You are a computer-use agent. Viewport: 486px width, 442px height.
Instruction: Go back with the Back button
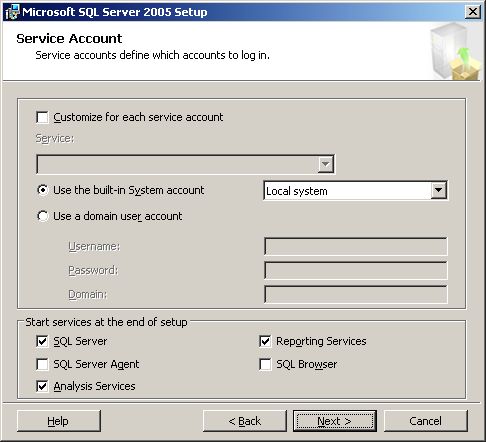(x=245, y=421)
